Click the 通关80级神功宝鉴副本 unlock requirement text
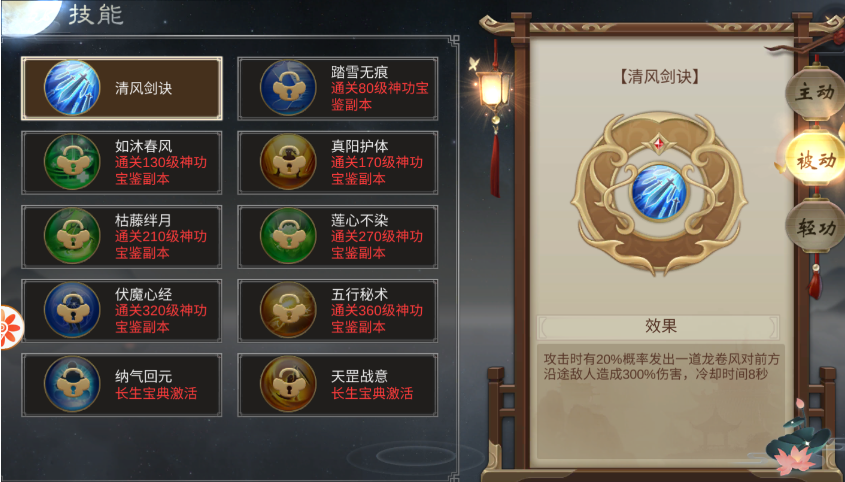The image size is (845, 482). coord(380,97)
